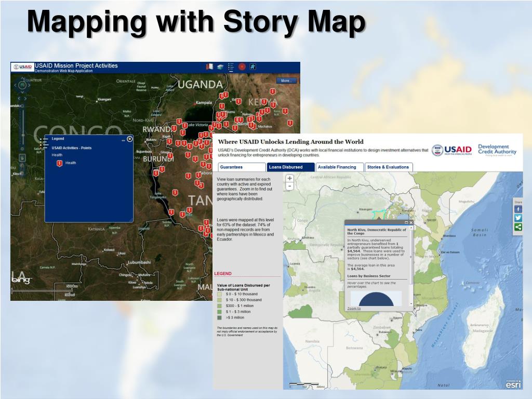Click the Zoom to link in popup

coord(354,309)
